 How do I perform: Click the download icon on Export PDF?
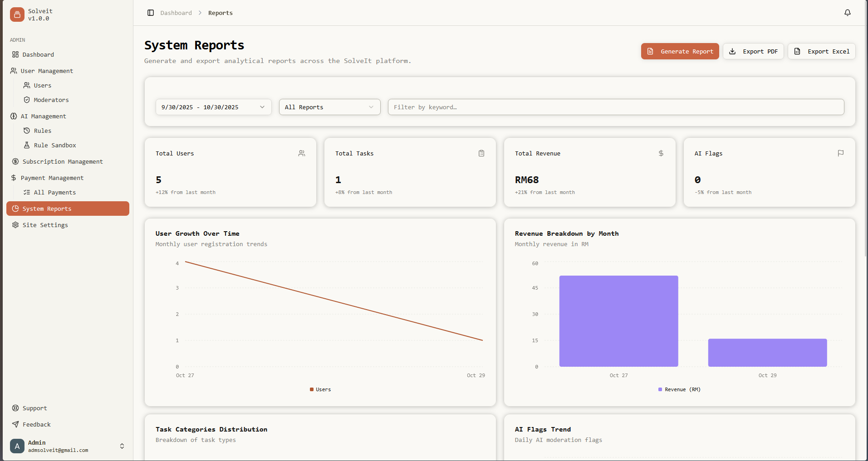coord(732,51)
